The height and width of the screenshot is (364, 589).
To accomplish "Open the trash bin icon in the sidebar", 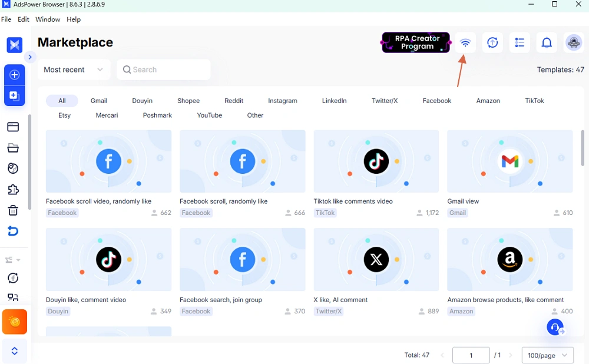I will pyautogui.click(x=13, y=210).
